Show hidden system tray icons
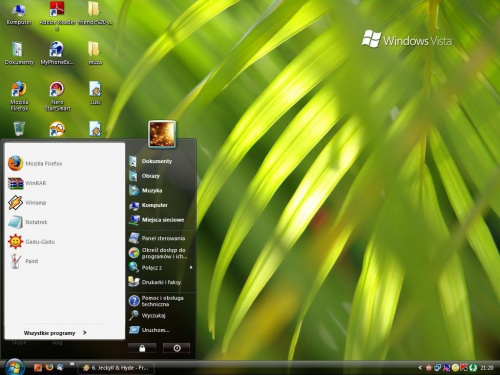The width and height of the screenshot is (500, 375). 420,368
